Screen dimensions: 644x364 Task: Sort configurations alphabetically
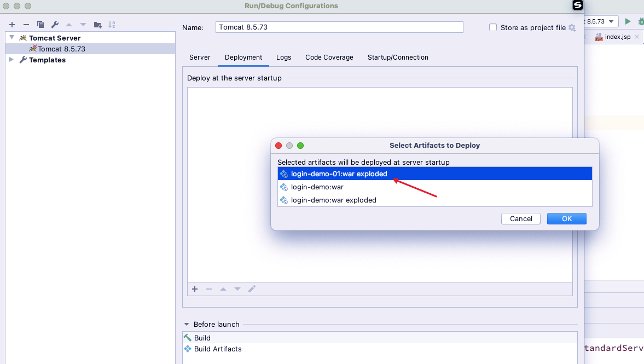pyautogui.click(x=112, y=25)
